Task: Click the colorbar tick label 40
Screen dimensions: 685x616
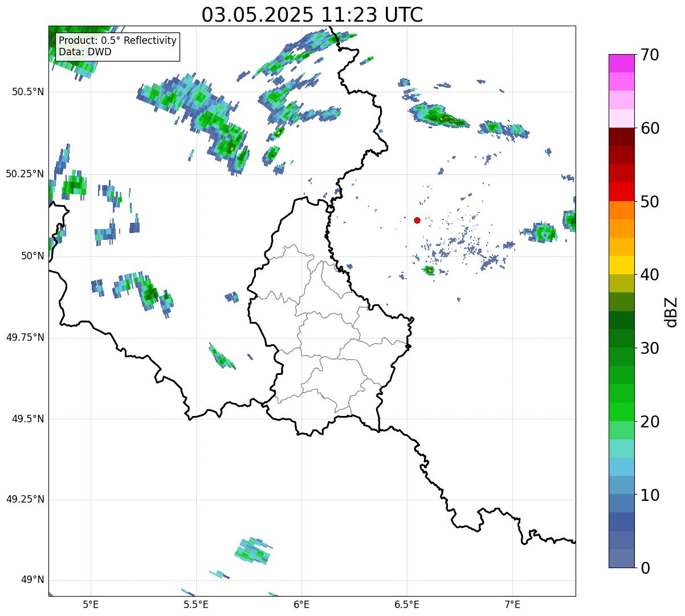Action: click(x=650, y=275)
